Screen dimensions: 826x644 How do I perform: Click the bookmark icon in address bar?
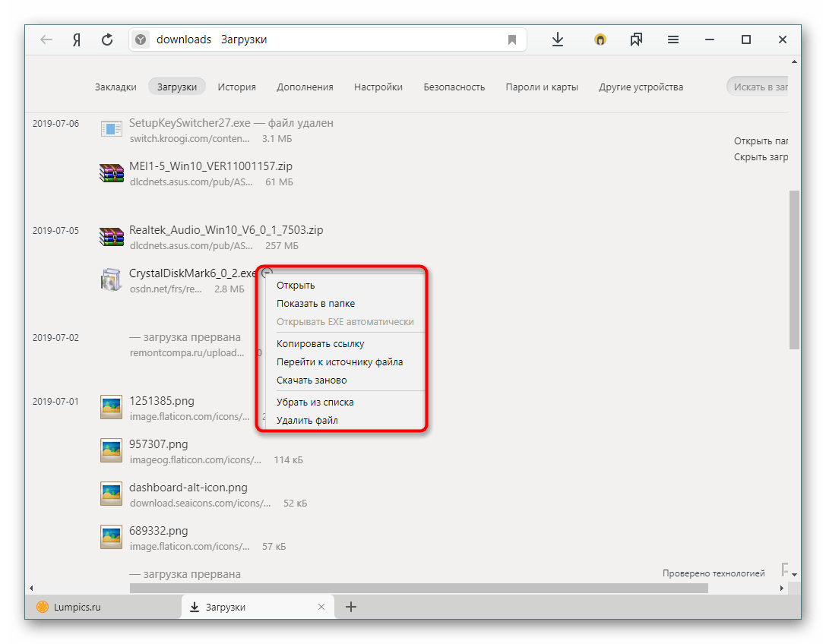click(x=512, y=39)
